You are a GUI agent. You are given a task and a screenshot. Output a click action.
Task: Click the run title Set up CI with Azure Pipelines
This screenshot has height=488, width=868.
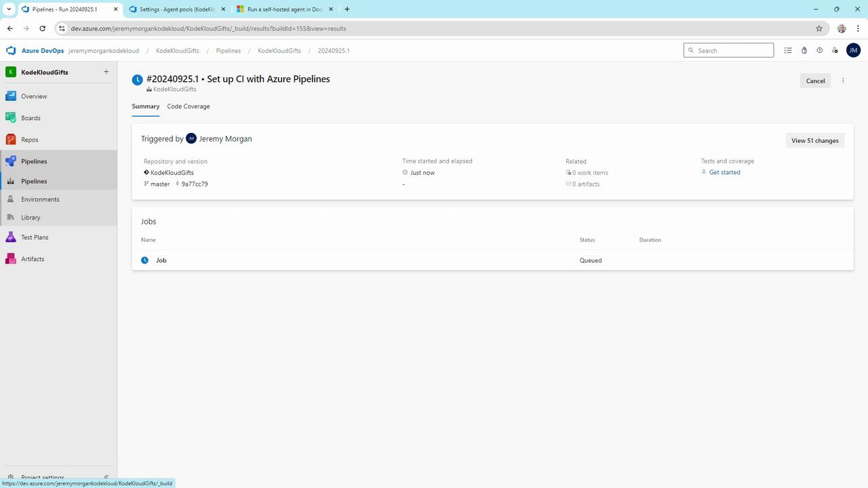(269, 79)
